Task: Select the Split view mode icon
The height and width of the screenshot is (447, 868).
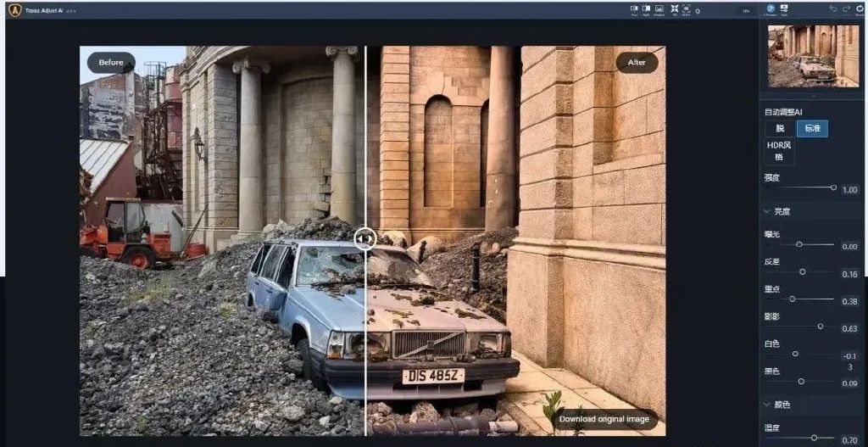Action: [646, 9]
